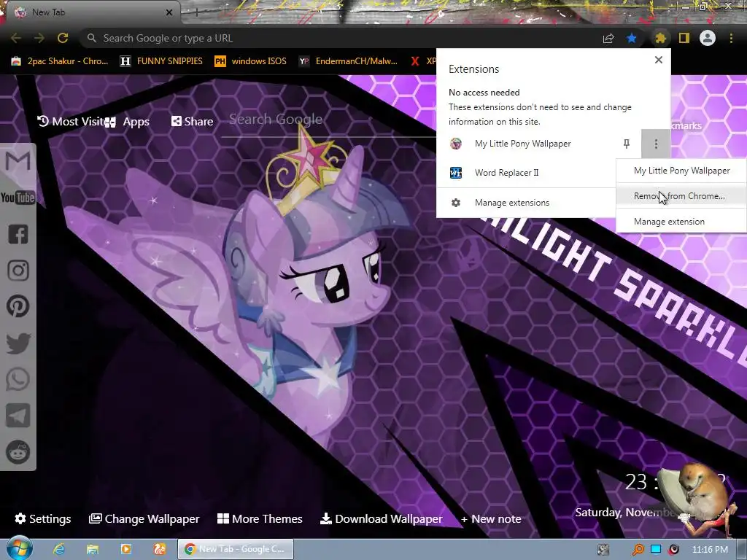This screenshot has height=560, width=747.
Task: Open the Instagram sidebar icon
Action: (x=18, y=271)
